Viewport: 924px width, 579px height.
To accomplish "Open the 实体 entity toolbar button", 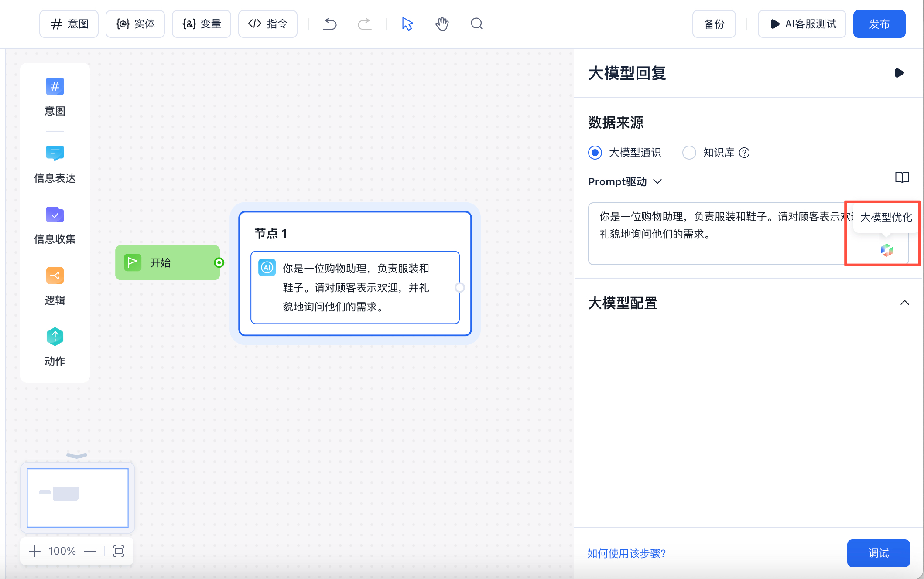I will (x=135, y=24).
